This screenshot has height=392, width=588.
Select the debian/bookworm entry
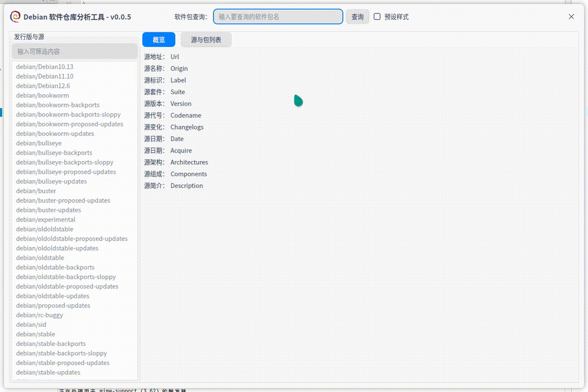coord(75,95)
